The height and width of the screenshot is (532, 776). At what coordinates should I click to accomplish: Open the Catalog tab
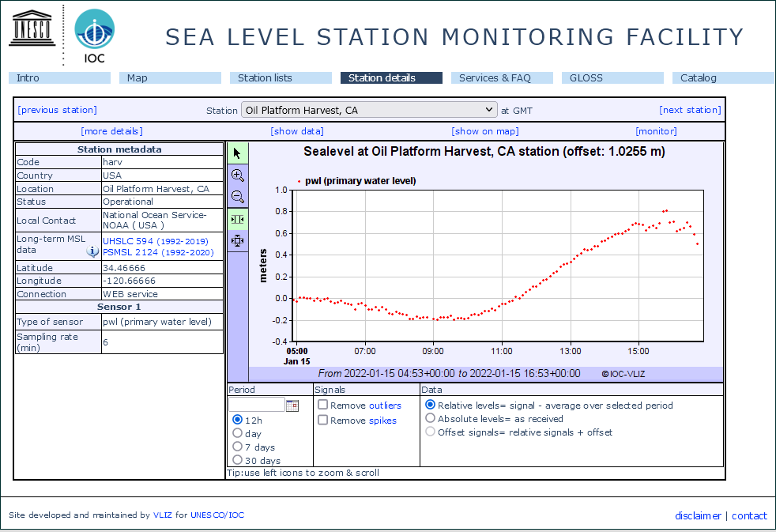pos(723,77)
